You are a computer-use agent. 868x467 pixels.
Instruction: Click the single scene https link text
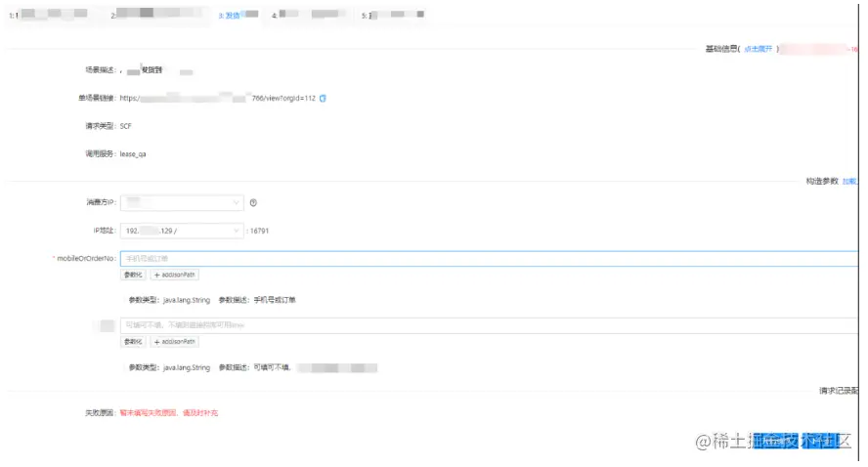pyautogui.click(x=218, y=99)
